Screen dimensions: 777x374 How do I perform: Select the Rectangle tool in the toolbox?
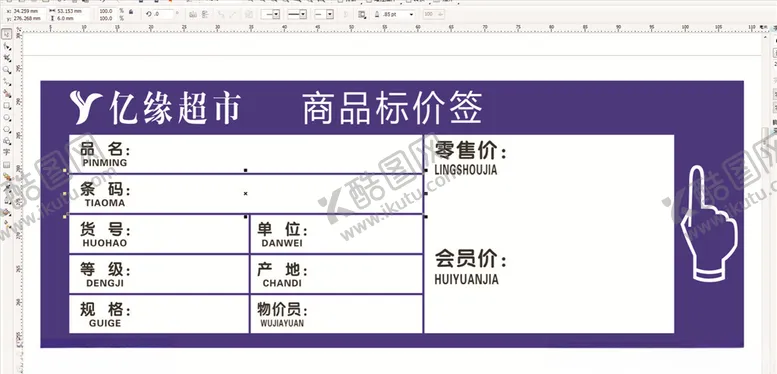tap(7, 106)
